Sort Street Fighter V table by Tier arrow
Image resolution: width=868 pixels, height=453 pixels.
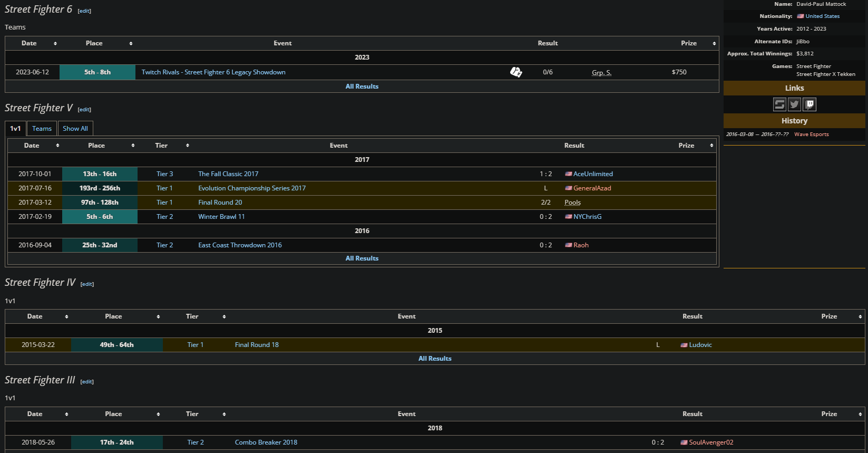(x=187, y=146)
